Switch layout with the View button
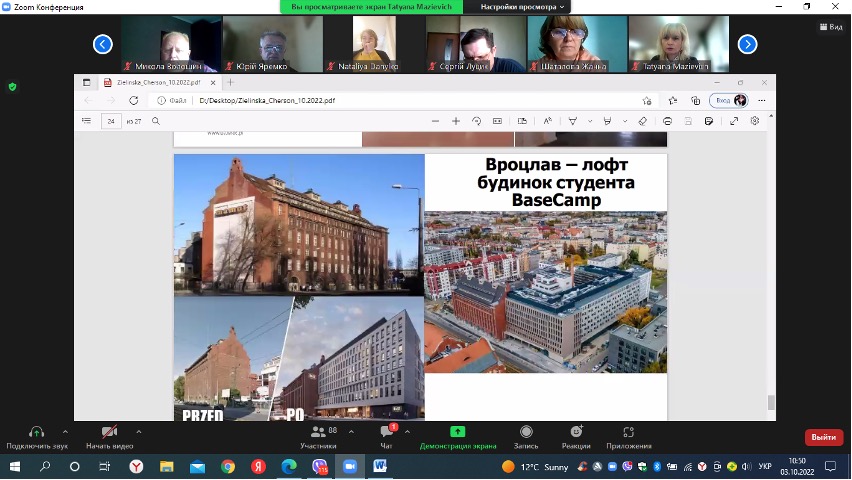The image size is (852, 480). [831, 27]
